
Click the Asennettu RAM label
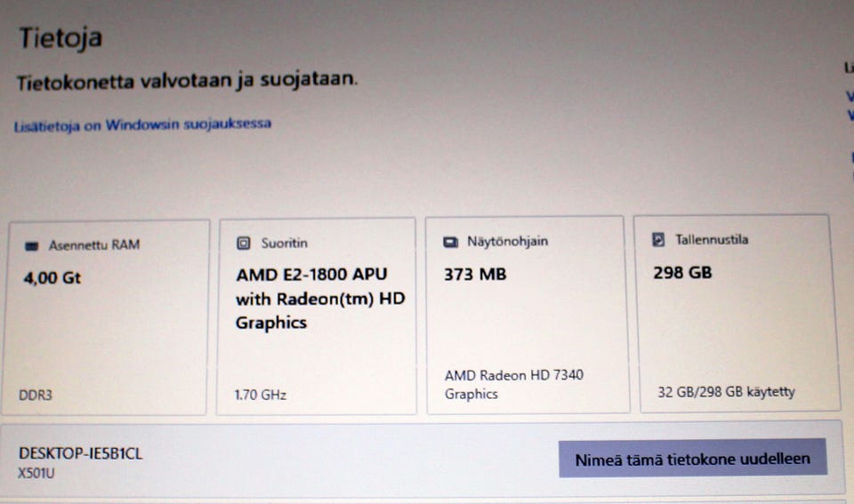[94, 245]
